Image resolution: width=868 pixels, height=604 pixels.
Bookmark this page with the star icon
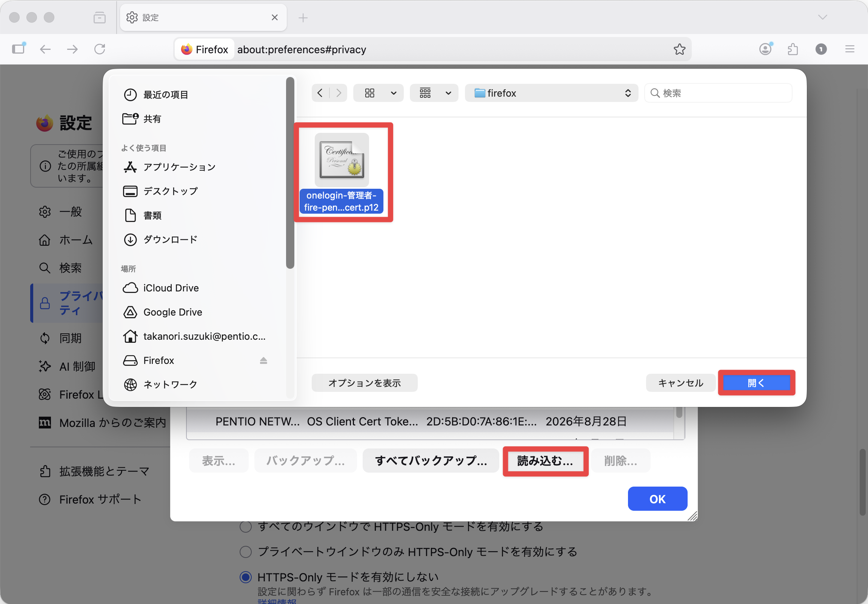[679, 49]
